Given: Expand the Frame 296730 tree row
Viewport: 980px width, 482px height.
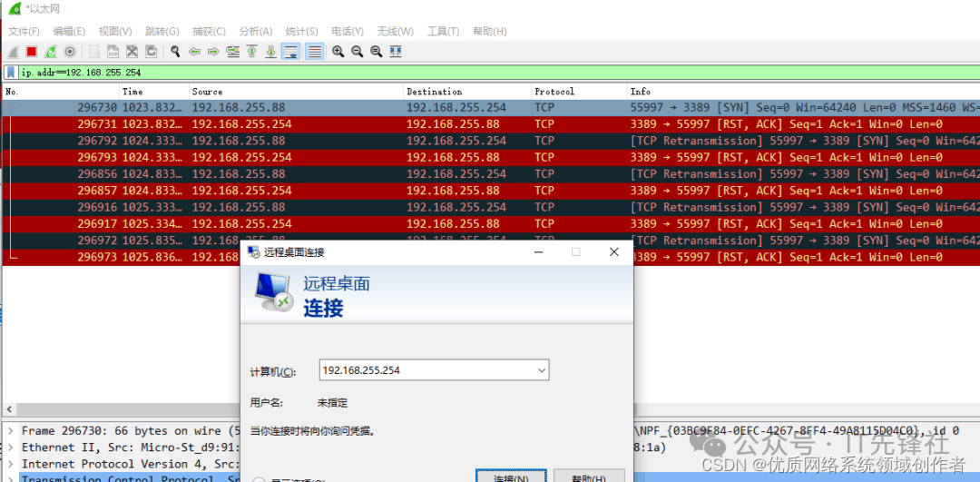Looking at the screenshot, I should tap(11, 431).
